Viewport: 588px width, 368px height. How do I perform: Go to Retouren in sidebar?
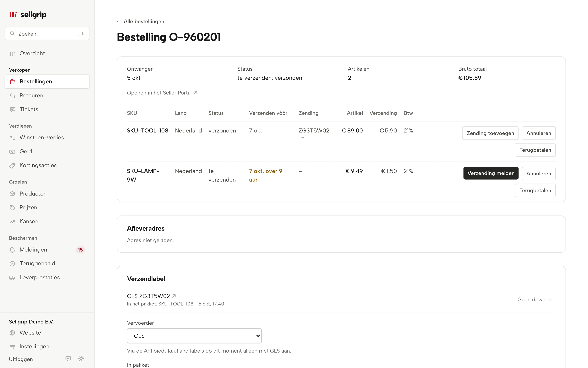pyautogui.click(x=47, y=96)
